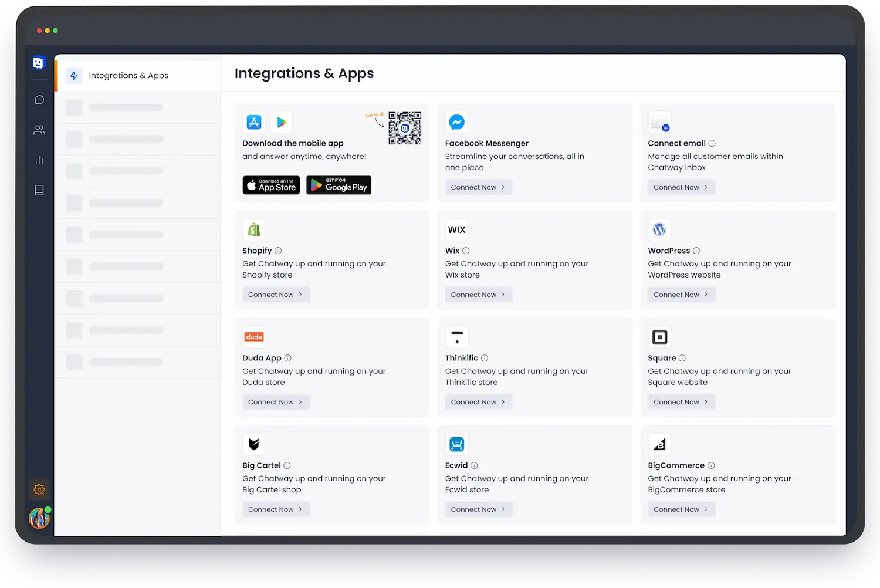Select Integrations & Apps menu item
The width and height of the screenshot is (880, 588).
pyautogui.click(x=138, y=75)
